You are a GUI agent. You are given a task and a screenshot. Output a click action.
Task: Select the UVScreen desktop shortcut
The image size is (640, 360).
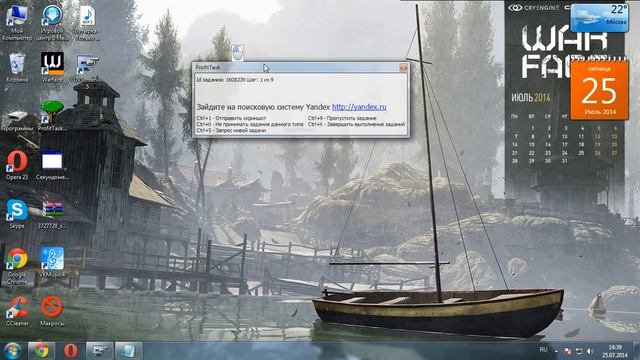coord(87,71)
